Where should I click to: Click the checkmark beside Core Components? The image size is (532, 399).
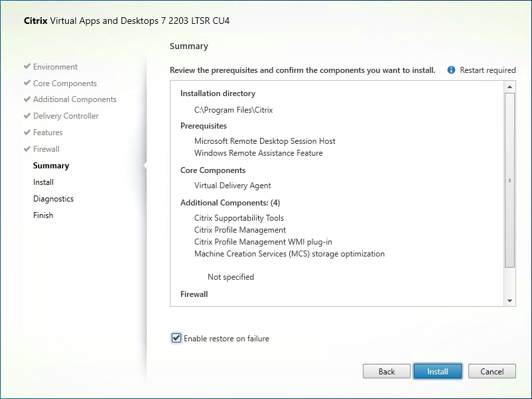pyautogui.click(x=26, y=83)
